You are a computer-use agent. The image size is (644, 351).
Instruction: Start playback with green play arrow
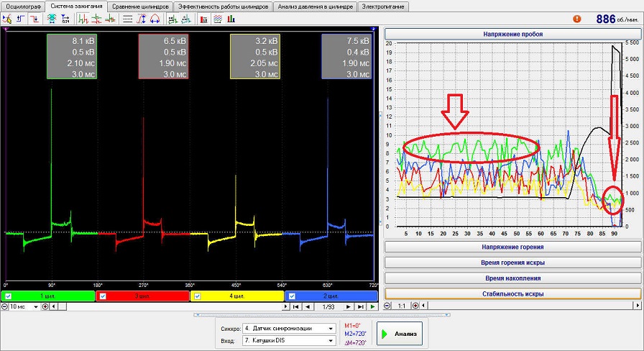[372, 306]
